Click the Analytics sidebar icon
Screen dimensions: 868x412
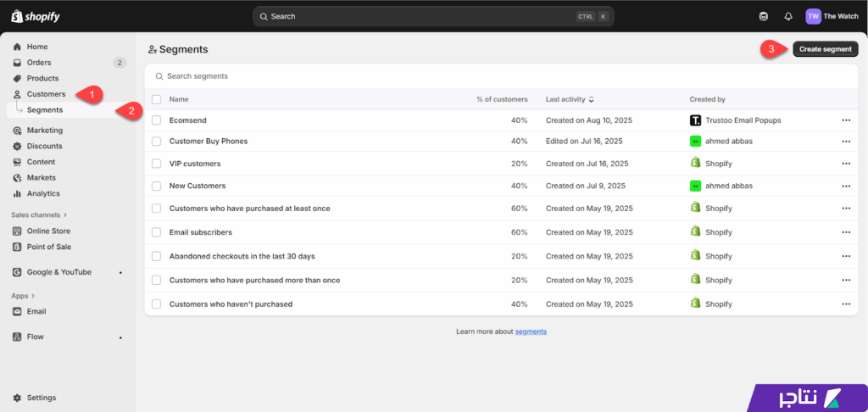[x=17, y=193]
